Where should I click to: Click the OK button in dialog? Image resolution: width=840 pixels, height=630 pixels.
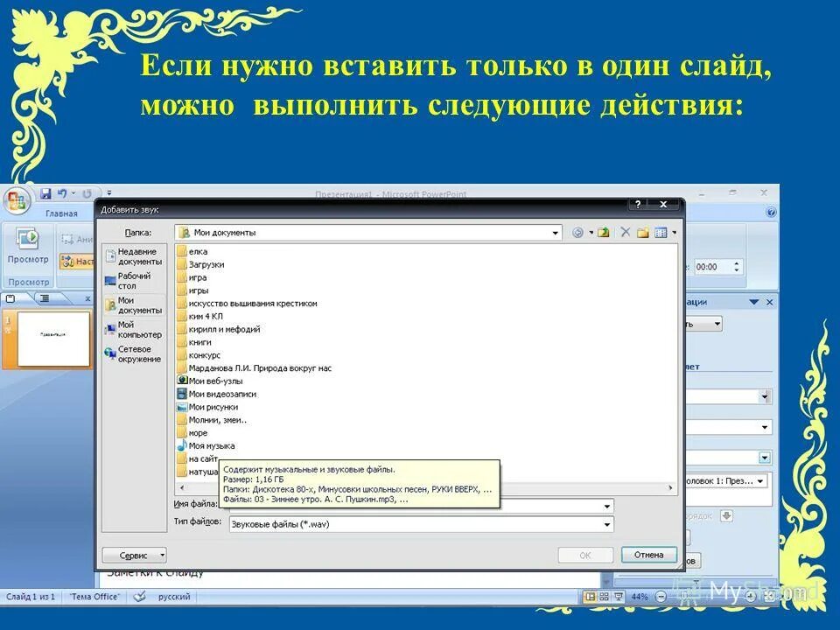coord(585,556)
